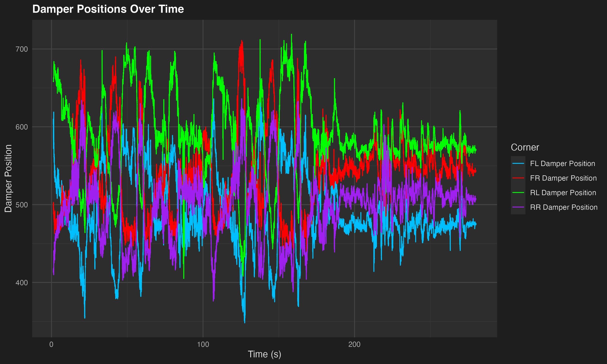Click the chart title 'Damper Positions Over Time'

point(108,9)
